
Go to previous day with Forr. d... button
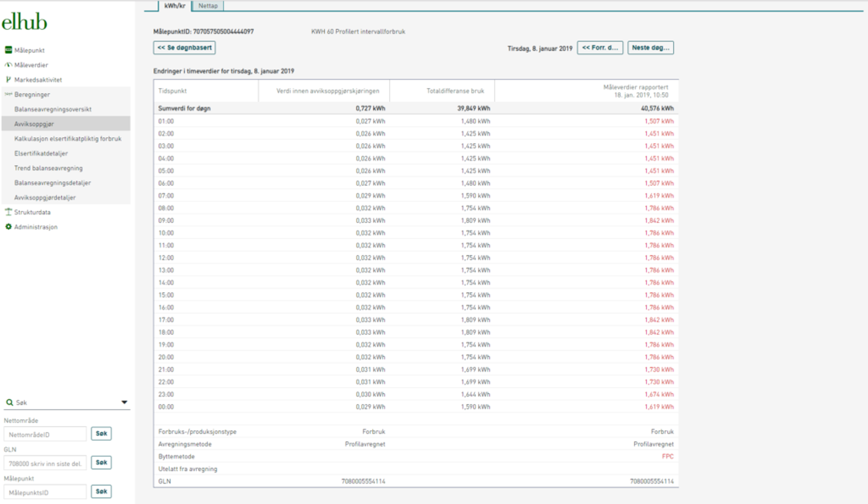[x=600, y=48]
